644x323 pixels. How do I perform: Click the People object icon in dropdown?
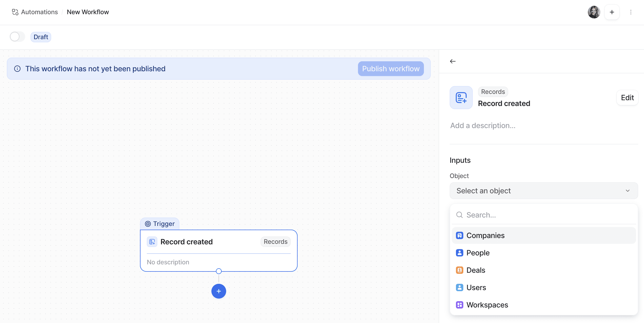[459, 253]
